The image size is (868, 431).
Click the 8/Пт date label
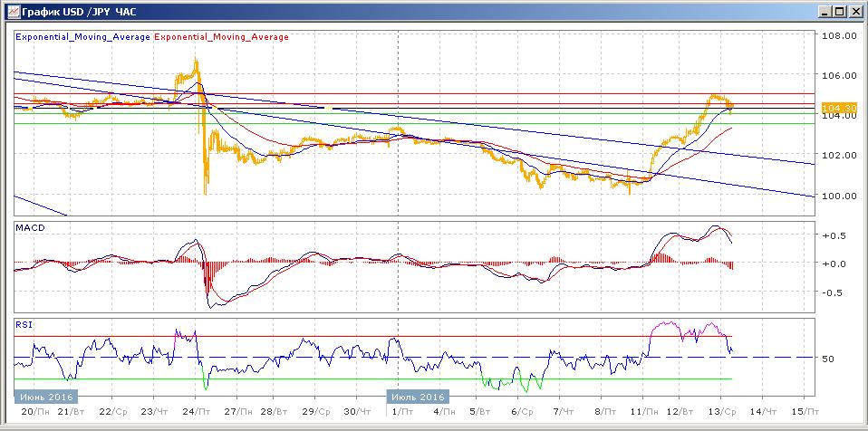click(605, 412)
